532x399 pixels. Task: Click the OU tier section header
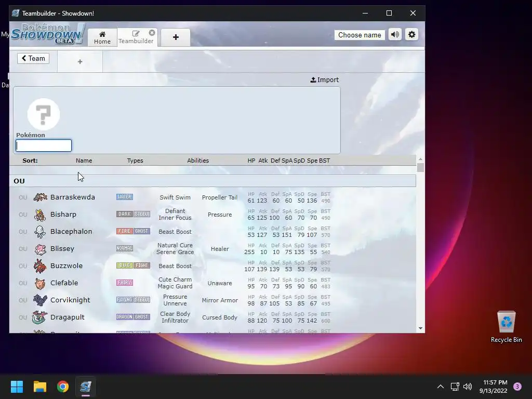click(212, 181)
